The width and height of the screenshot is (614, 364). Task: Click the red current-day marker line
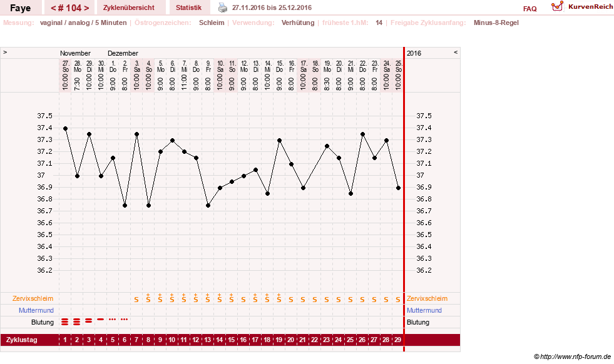[404, 200]
